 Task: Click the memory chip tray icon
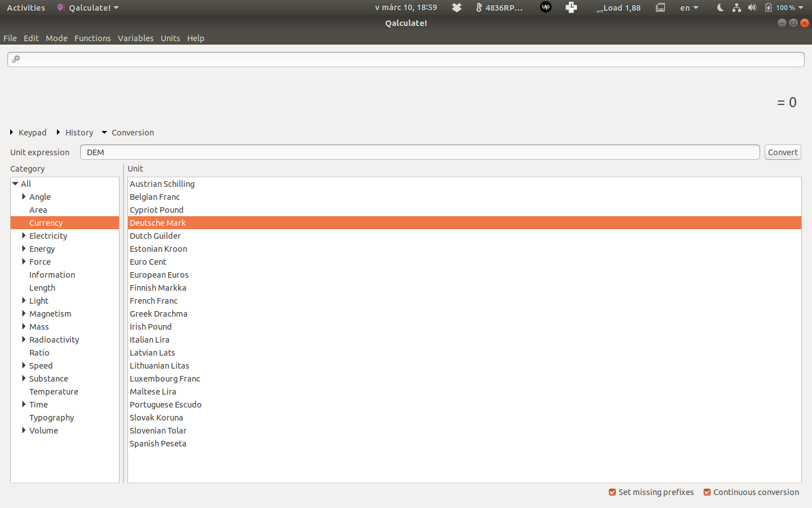pyautogui.click(x=660, y=7)
